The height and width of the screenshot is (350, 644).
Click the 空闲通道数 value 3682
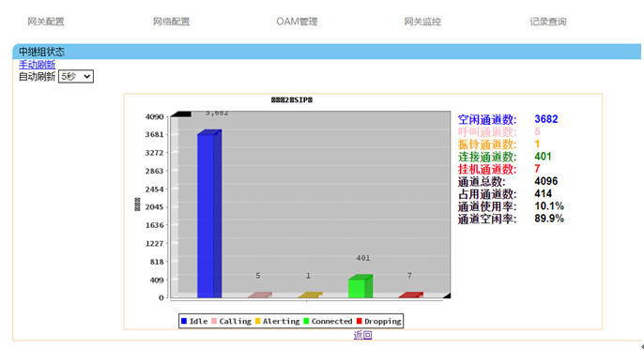(x=545, y=119)
